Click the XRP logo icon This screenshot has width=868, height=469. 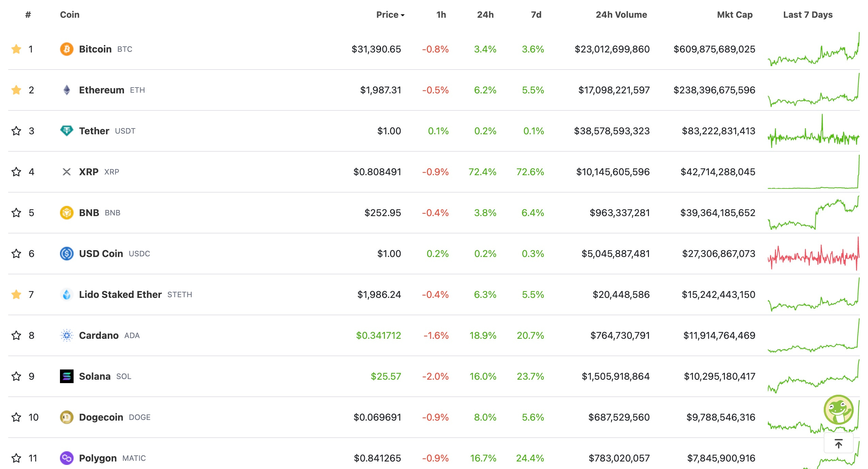click(x=67, y=172)
